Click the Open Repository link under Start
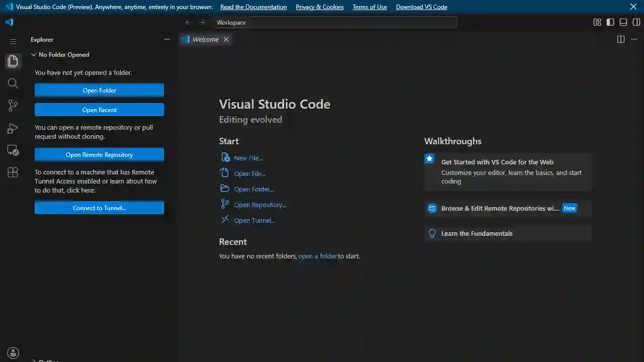Viewport: 644px width, 362px height. pyautogui.click(x=260, y=205)
